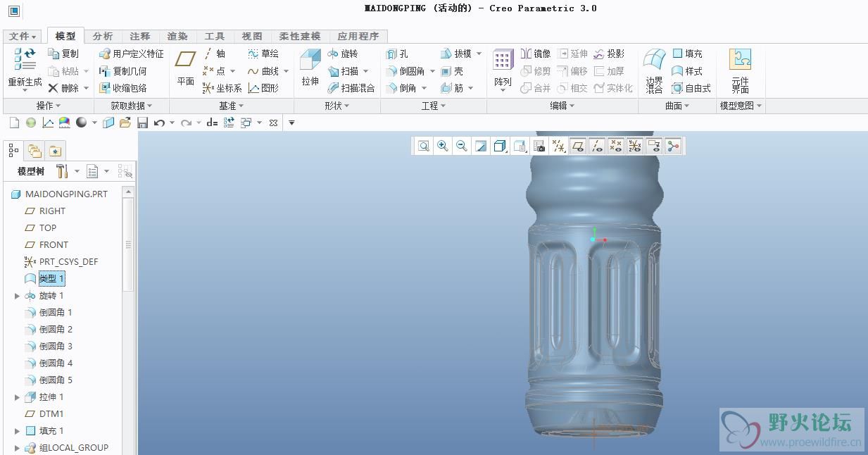Click the Sweep Blend (扫描混合) tool
Screen dimensions: 868x455
pyautogui.click(x=351, y=88)
